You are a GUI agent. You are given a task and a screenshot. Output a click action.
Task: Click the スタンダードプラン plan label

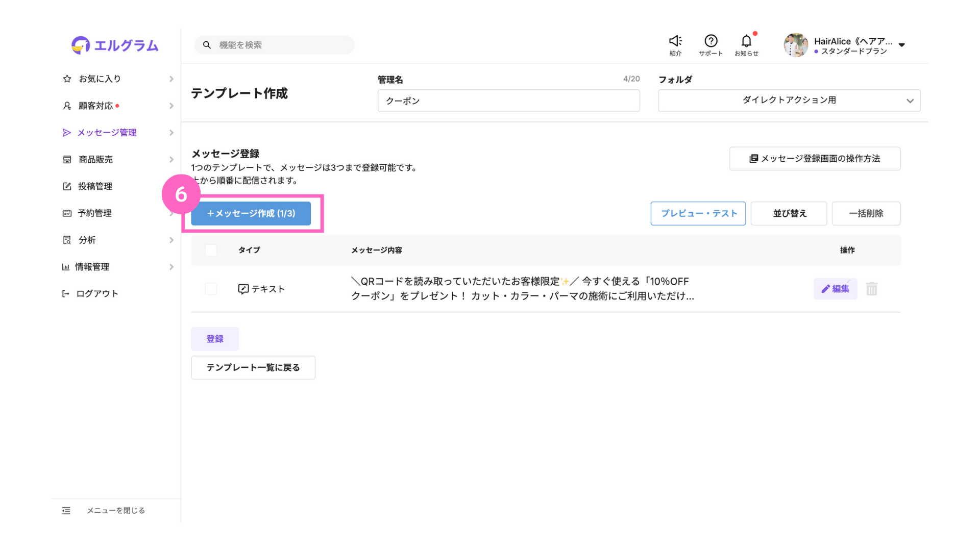pos(854,51)
